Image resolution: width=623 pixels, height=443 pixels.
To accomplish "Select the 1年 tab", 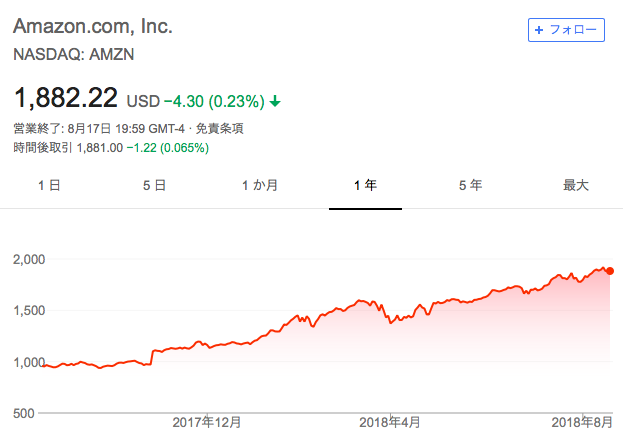I will [365, 185].
